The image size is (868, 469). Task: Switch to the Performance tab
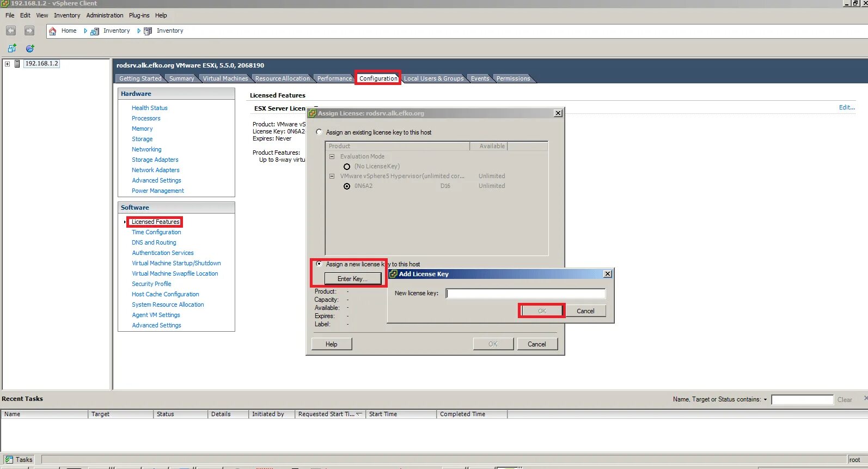click(334, 78)
